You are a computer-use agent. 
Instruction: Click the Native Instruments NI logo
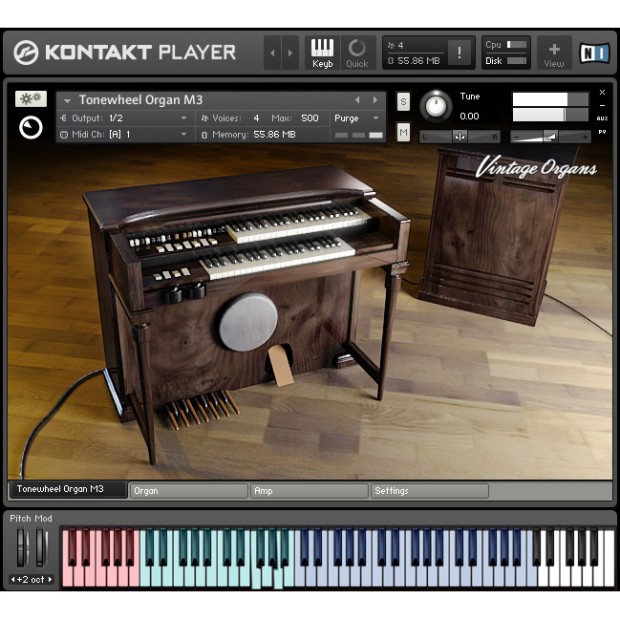[594, 53]
